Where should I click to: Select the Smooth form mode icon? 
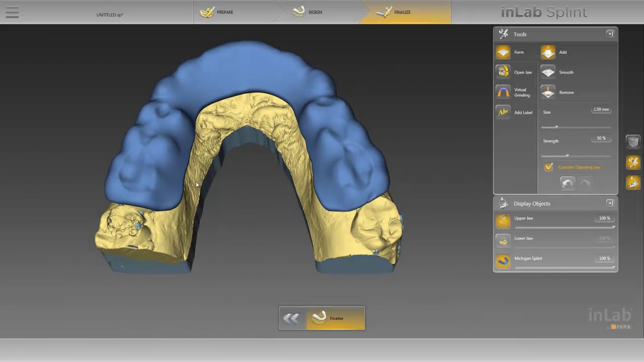click(x=548, y=72)
